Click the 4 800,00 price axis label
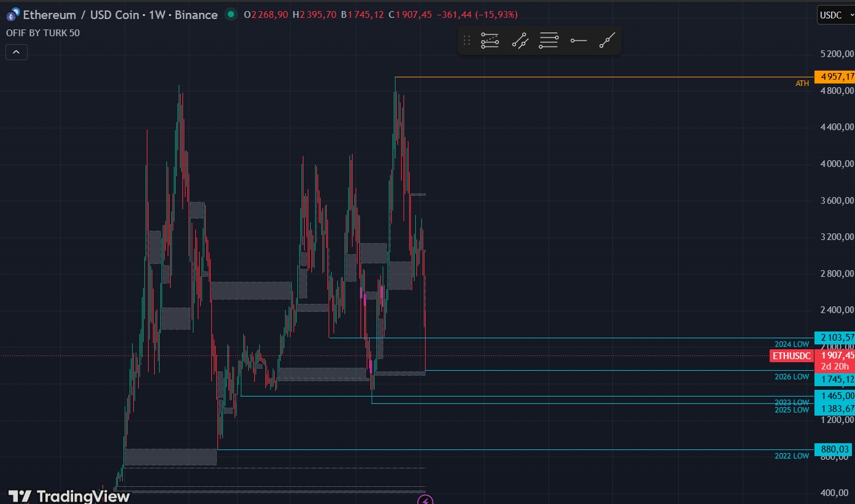855x504 pixels. tap(837, 91)
